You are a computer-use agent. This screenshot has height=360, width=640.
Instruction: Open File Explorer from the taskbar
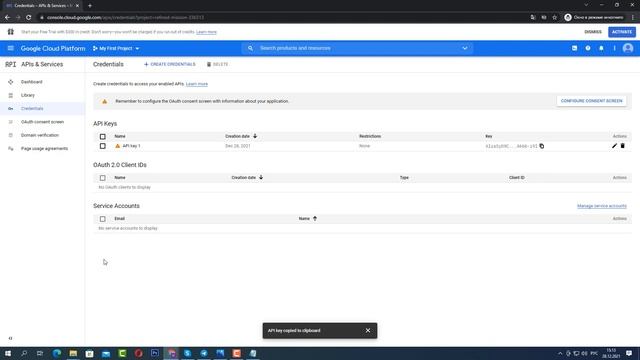pyautogui.click(x=73, y=353)
